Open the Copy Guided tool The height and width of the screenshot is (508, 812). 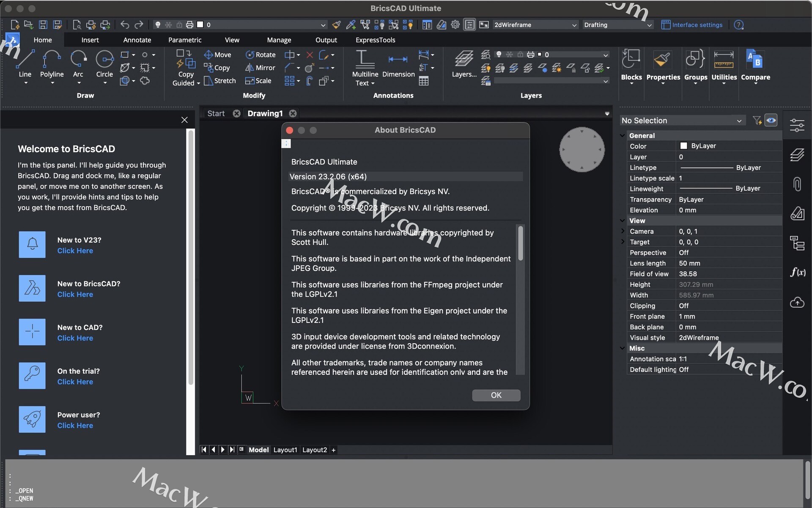pyautogui.click(x=186, y=68)
